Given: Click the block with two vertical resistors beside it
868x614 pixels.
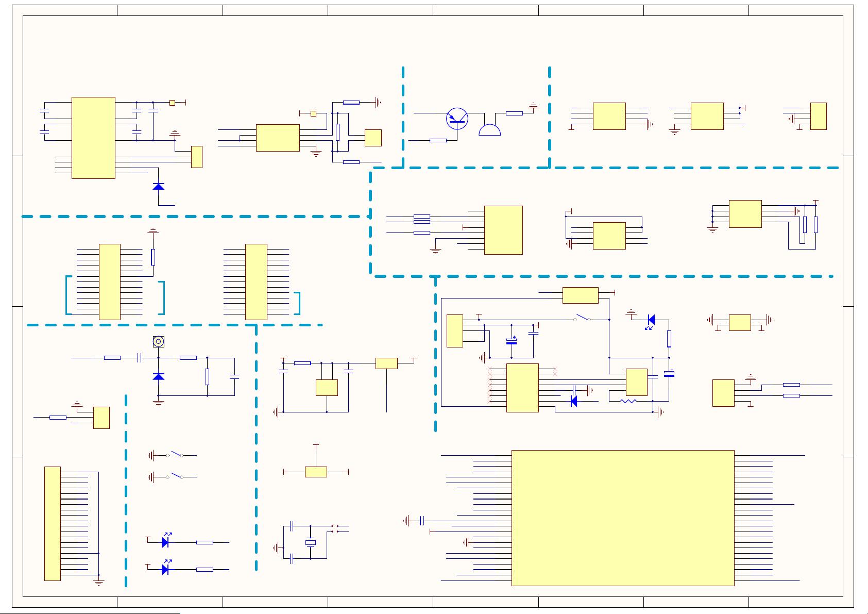Looking at the screenshot, I should coord(745,214).
